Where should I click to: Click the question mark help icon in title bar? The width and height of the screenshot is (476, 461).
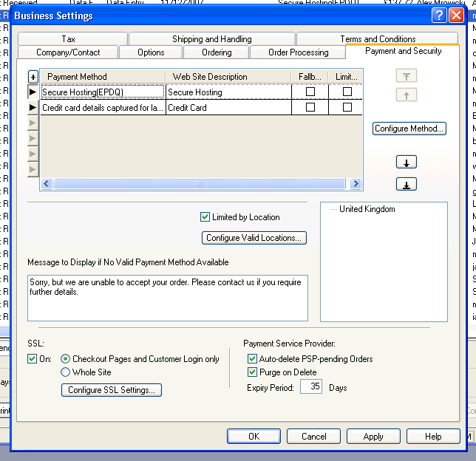pyautogui.click(x=439, y=15)
